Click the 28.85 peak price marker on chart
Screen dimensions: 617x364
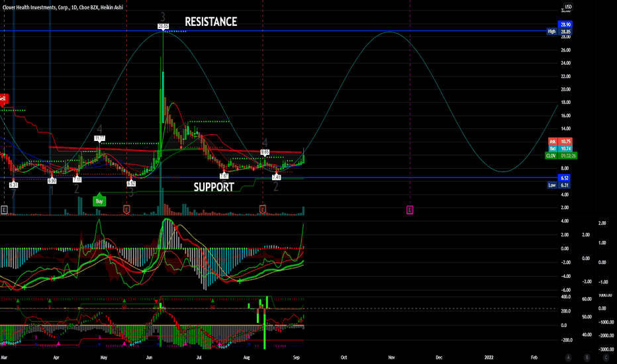[163, 26]
